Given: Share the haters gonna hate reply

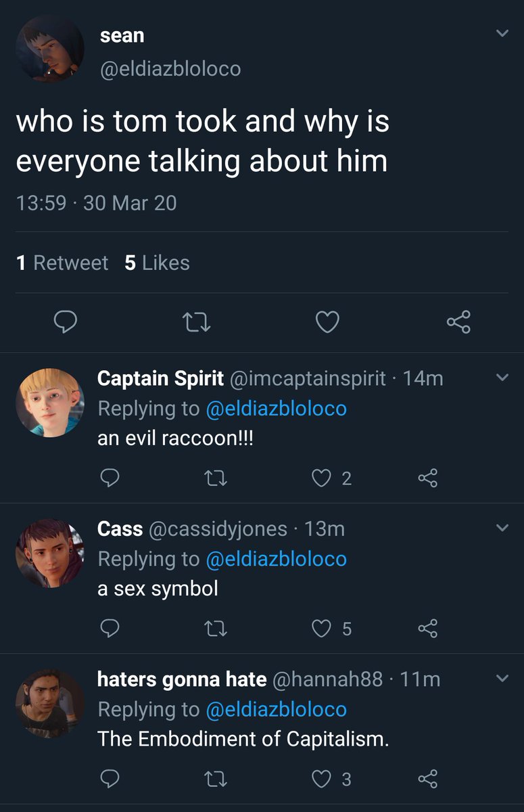Looking at the screenshot, I should click(428, 780).
